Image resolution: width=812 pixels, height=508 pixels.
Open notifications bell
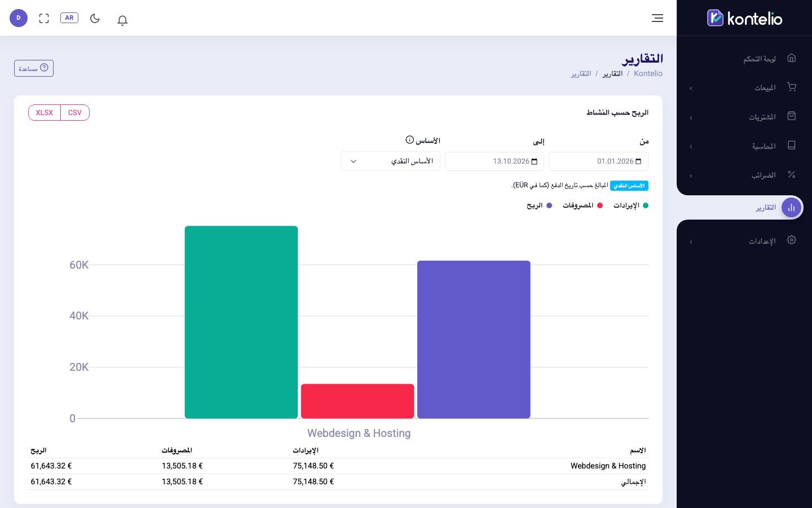point(122,20)
